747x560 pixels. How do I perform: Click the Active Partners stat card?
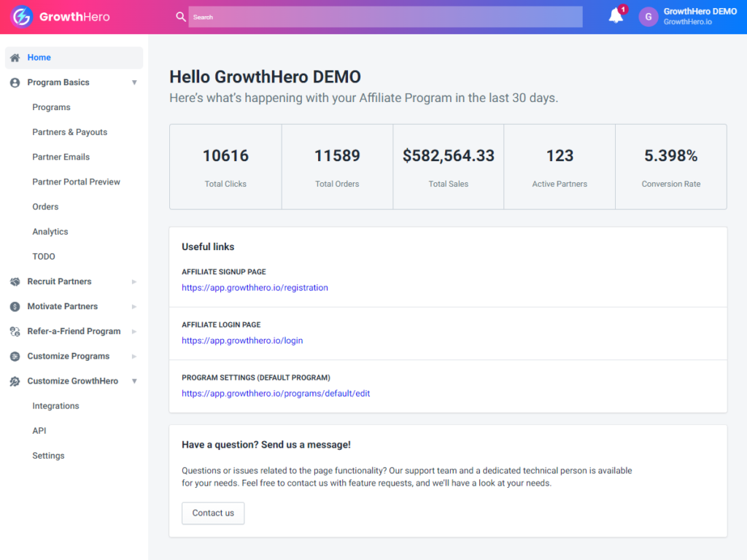point(560,167)
